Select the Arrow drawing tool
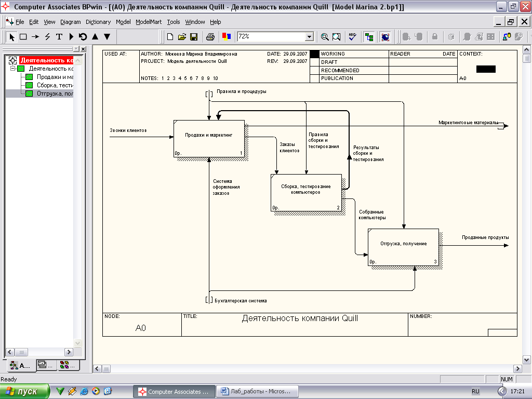Image resolution: width=532 pixels, height=399 pixels. 35,37
